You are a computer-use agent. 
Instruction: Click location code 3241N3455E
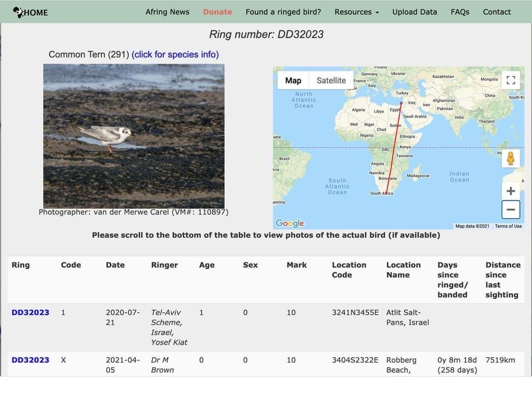(x=355, y=312)
